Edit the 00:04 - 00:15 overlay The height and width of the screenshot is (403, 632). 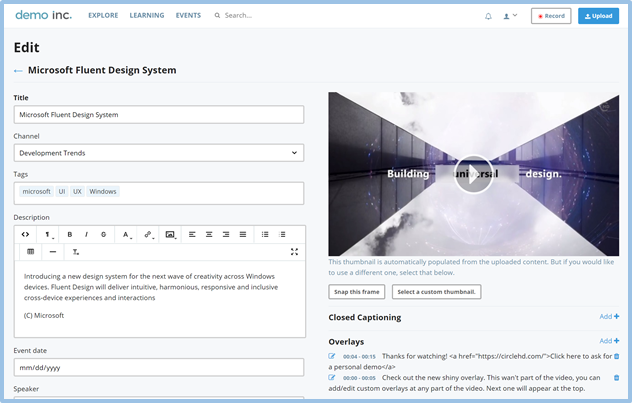point(332,356)
